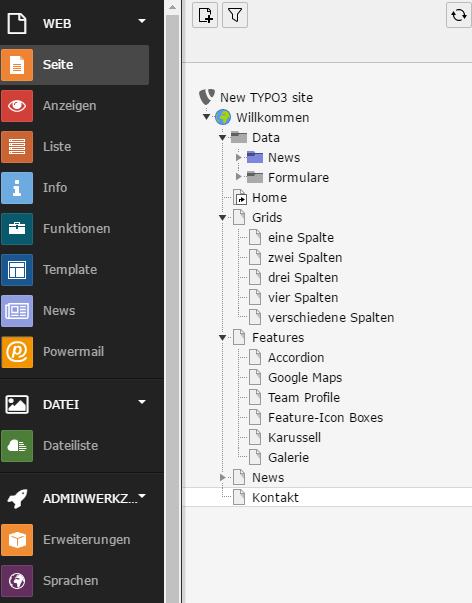The height and width of the screenshot is (603, 472).
Task: Expand the Formulare folder node
Action: [239, 177]
